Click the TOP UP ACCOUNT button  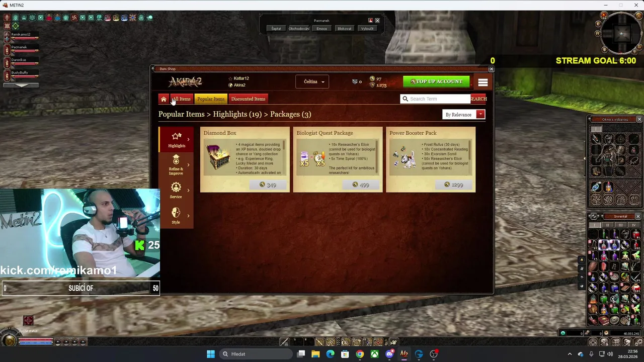436,81
